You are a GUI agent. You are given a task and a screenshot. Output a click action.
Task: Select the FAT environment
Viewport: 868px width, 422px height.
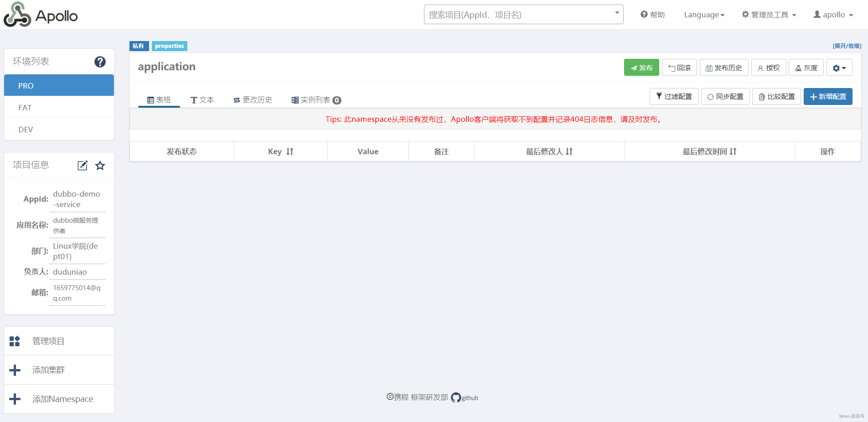59,108
